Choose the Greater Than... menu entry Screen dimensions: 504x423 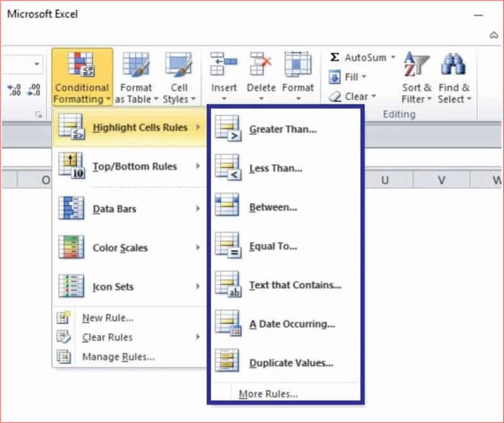(283, 129)
